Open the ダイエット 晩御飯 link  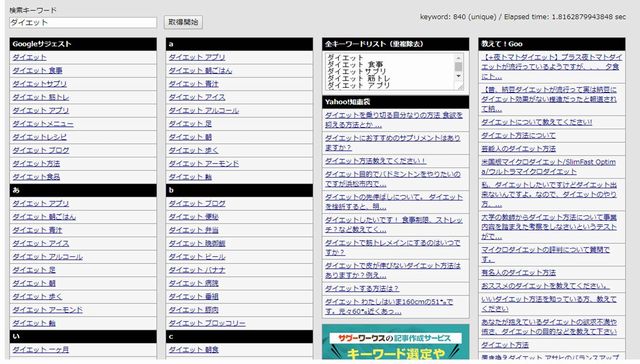(x=197, y=244)
